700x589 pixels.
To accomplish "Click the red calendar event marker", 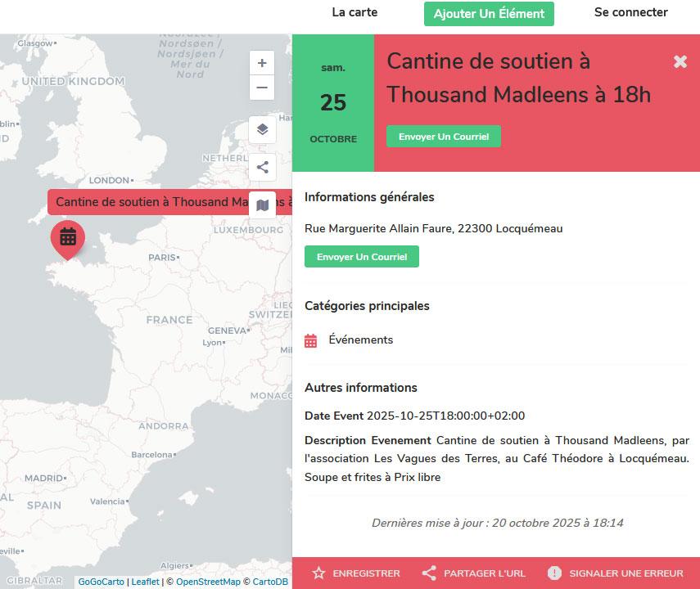I will [68, 237].
